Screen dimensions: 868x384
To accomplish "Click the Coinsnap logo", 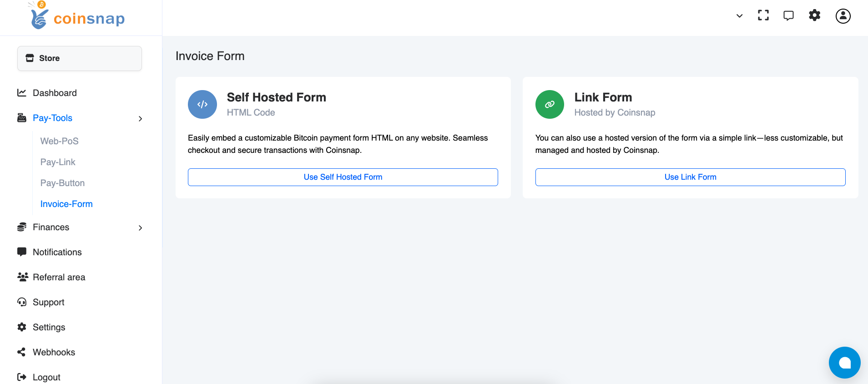I will [77, 18].
